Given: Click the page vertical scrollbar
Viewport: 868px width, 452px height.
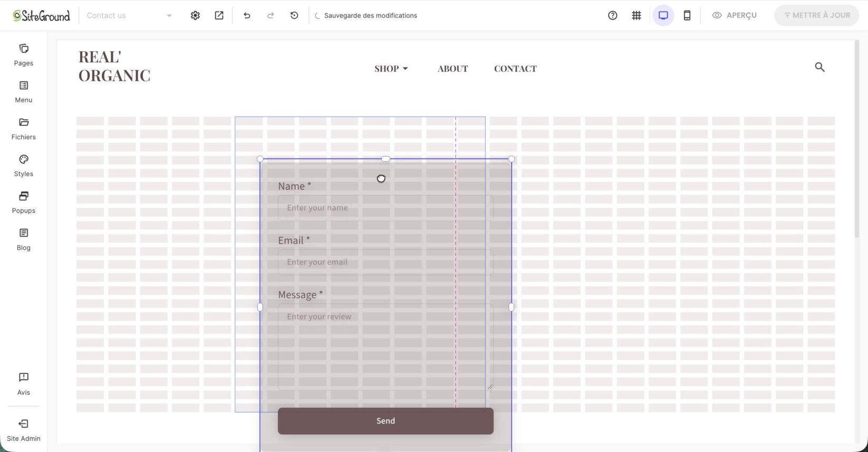Looking at the screenshot, I should point(857,140).
